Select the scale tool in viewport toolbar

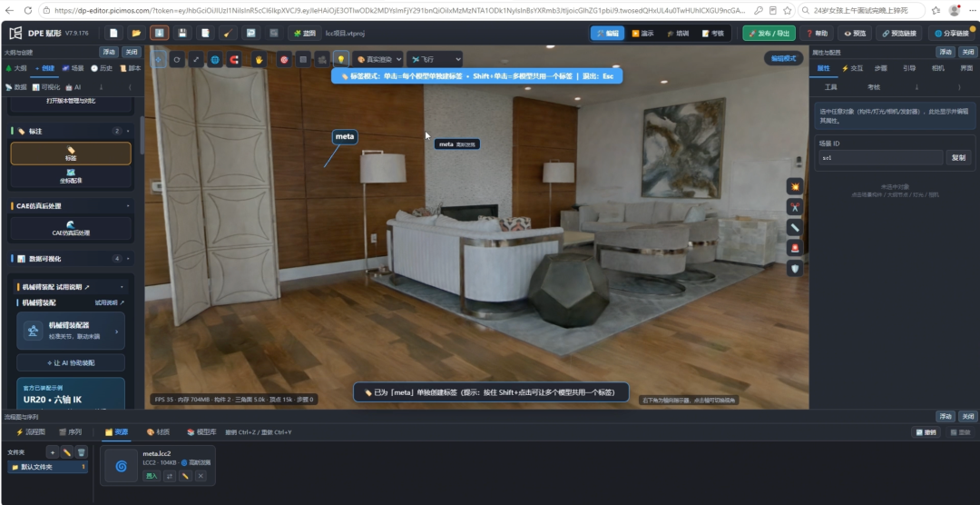pos(196,59)
